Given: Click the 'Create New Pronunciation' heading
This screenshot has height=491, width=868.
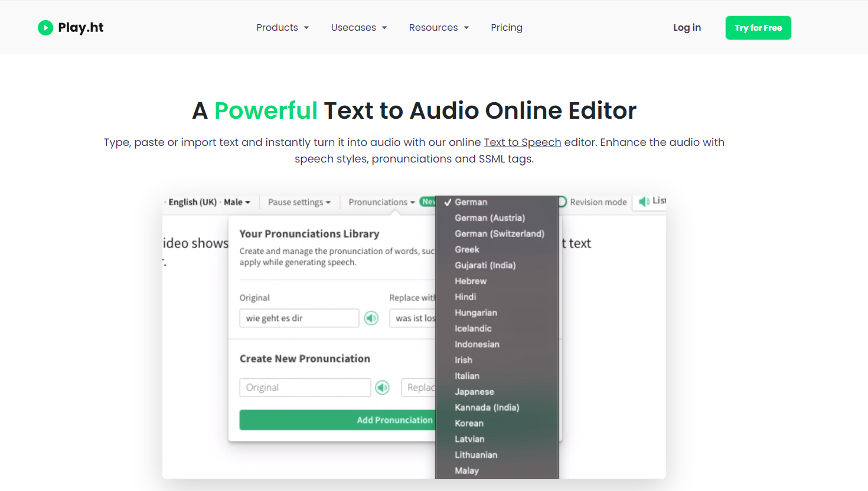Looking at the screenshot, I should (x=305, y=359).
